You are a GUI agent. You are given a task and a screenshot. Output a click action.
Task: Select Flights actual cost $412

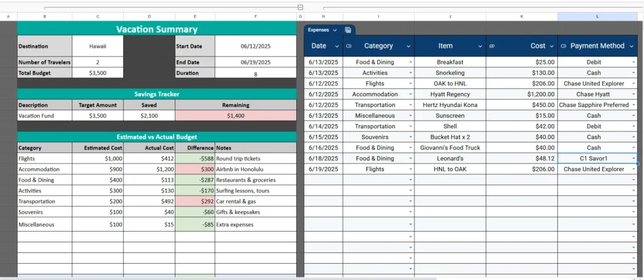click(x=149, y=159)
